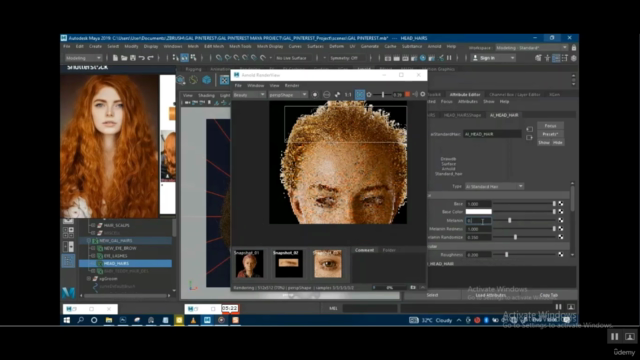Viewport: 640px width, 360px height.
Task: Click the Melanin Redness value field
Action: coord(478,229)
